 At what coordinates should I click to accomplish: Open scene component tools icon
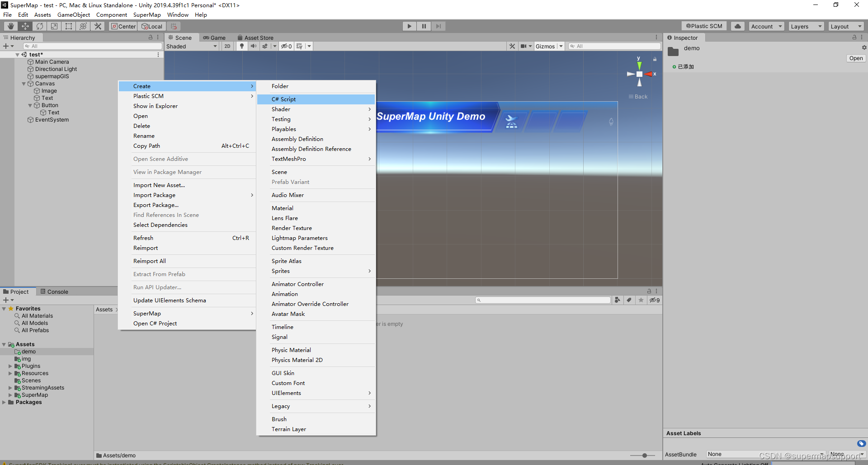pos(512,46)
